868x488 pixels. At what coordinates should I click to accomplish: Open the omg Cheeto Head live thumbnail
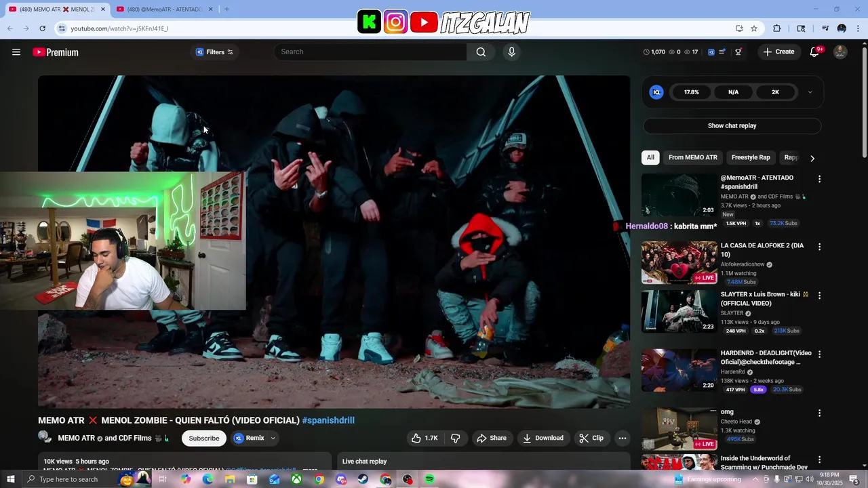click(x=679, y=428)
